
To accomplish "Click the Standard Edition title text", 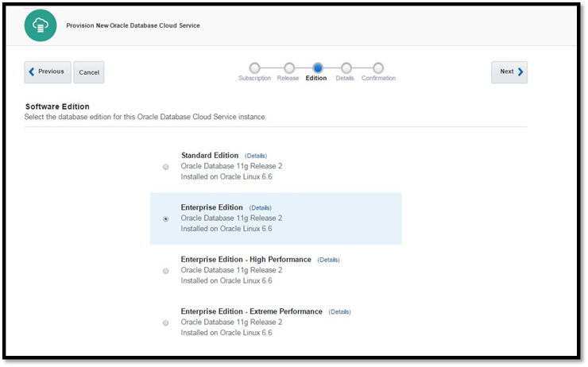I will click(210, 156).
